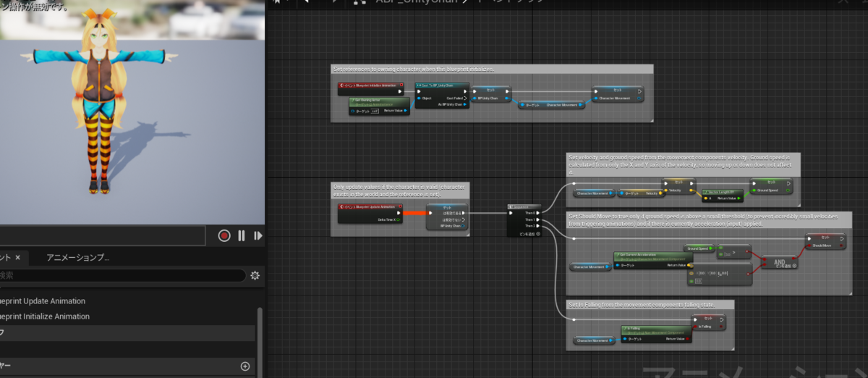Image resolution: width=868 pixels, height=378 pixels.
Task: Select the Vector Length XY node
Action: 722,195
